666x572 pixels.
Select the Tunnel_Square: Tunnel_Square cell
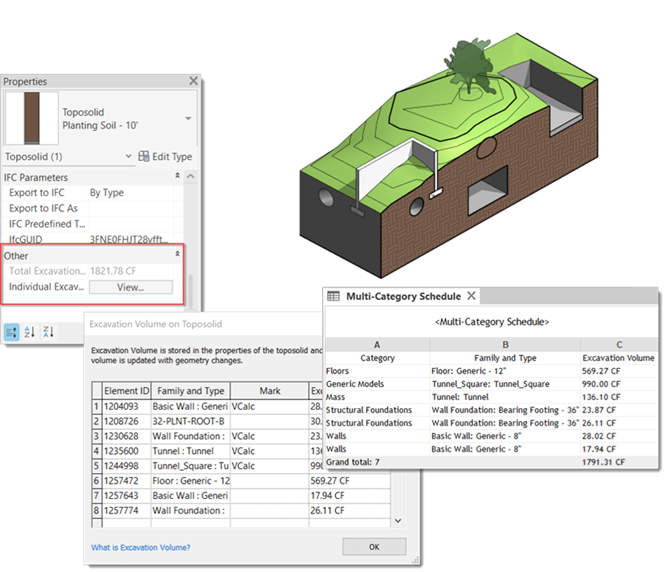[x=505, y=384]
